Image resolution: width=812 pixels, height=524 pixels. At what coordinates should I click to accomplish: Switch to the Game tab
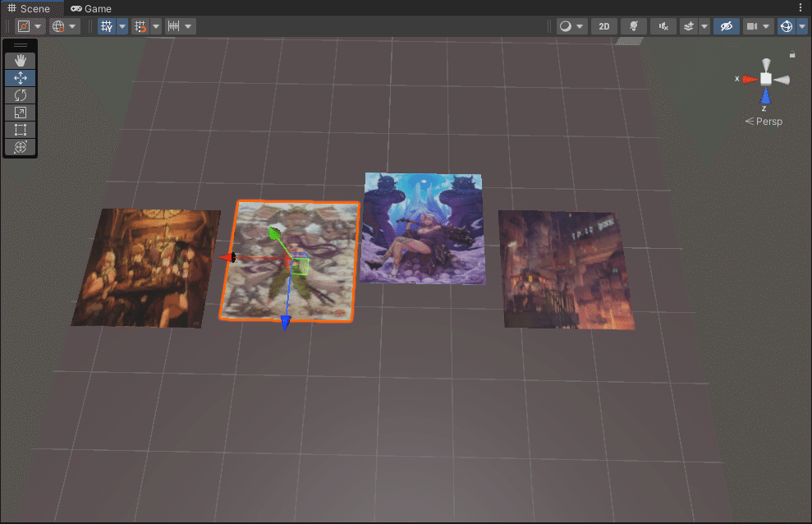pyautogui.click(x=91, y=8)
